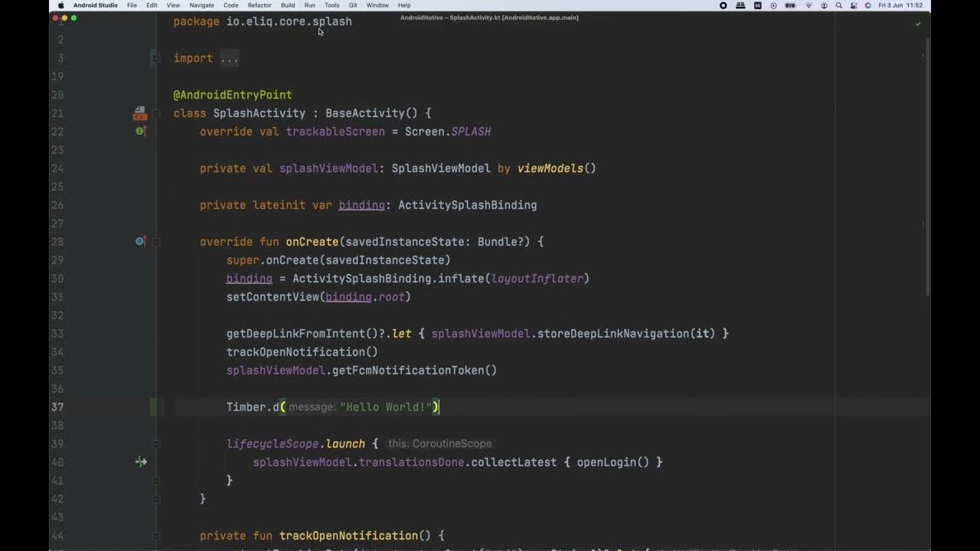
Task: Expand the collapsed import ellipsis placeholder
Action: tap(229, 58)
